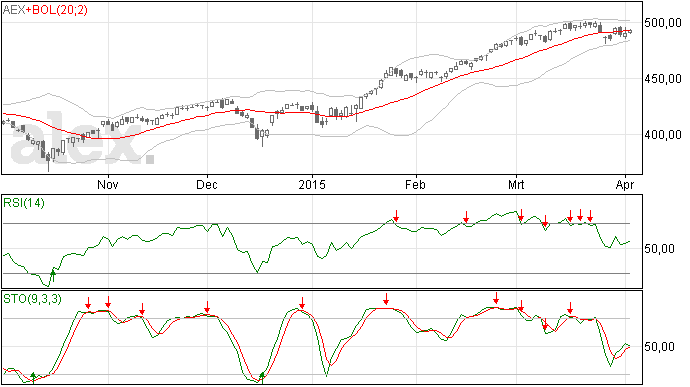Viewport: 690px width, 387px height.
Task: Click the STO(9,3,3) indicator label
Action: tap(32, 299)
